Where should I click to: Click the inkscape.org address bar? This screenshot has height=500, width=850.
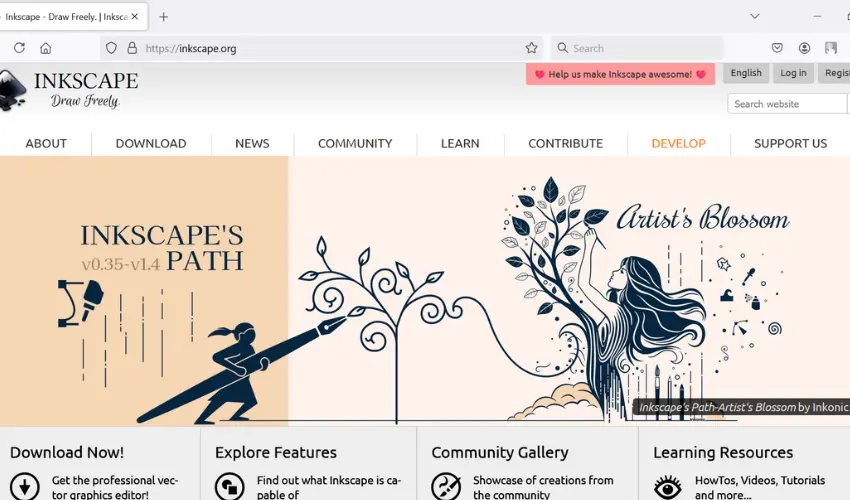pyautogui.click(x=323, y=48)
